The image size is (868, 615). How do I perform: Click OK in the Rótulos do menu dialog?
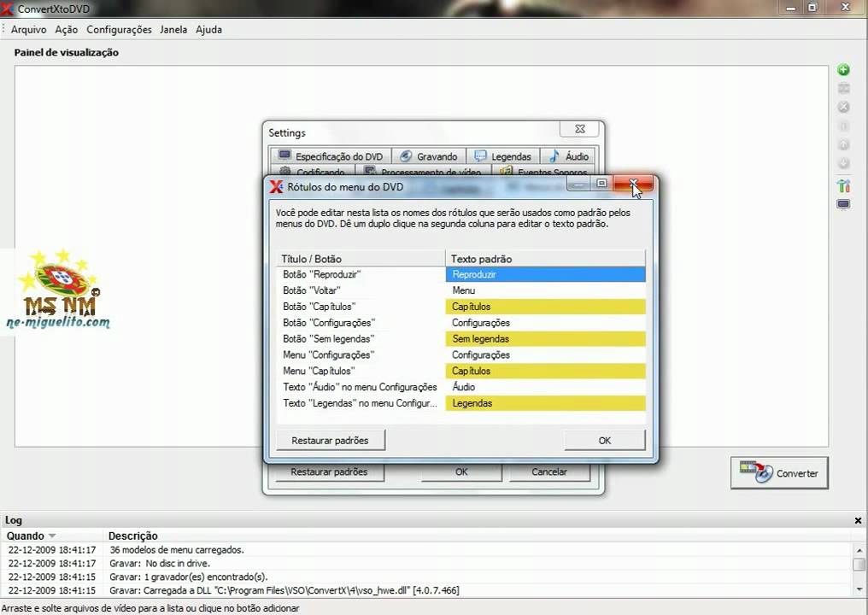pyautogui.click(x=605, y=441)
